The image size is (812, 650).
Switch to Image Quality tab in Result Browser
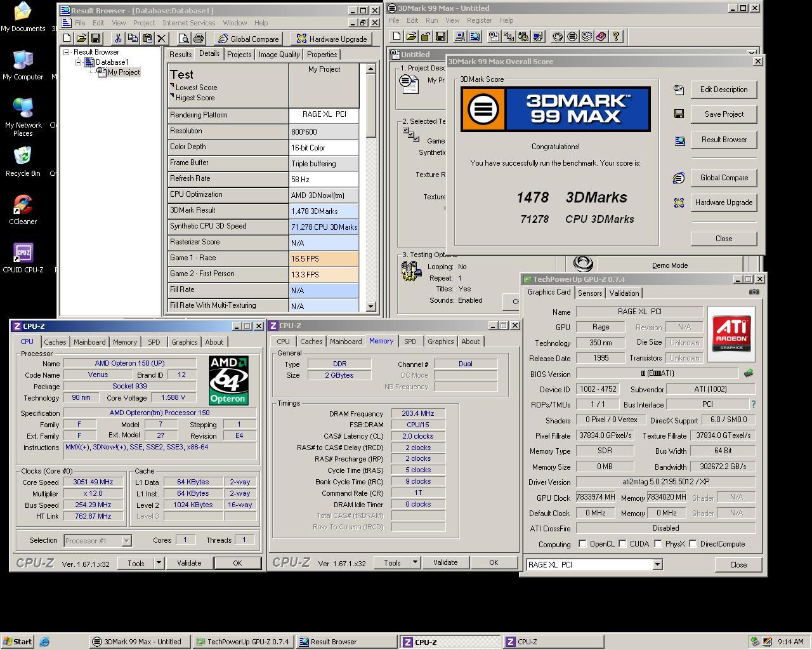(279, 55)
